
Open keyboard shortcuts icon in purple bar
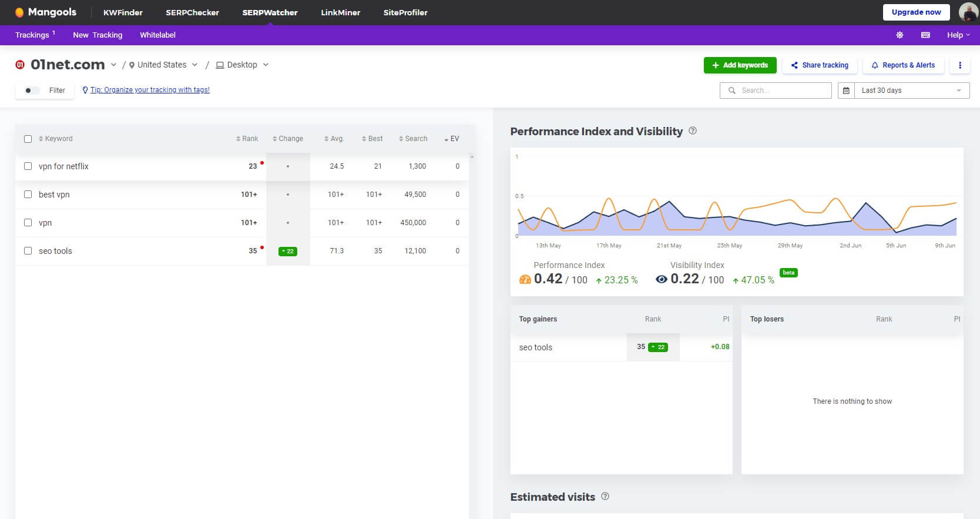click(925, 35)
